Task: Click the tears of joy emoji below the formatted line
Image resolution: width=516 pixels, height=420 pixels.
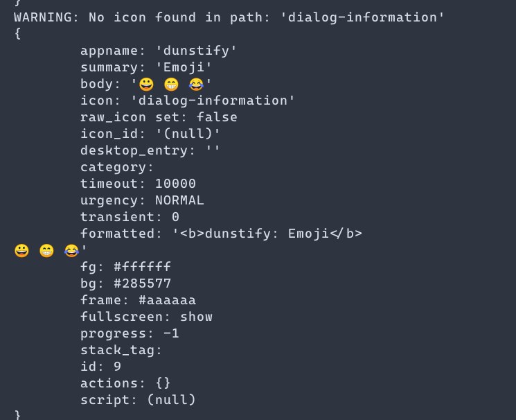Action: point(71,251)
